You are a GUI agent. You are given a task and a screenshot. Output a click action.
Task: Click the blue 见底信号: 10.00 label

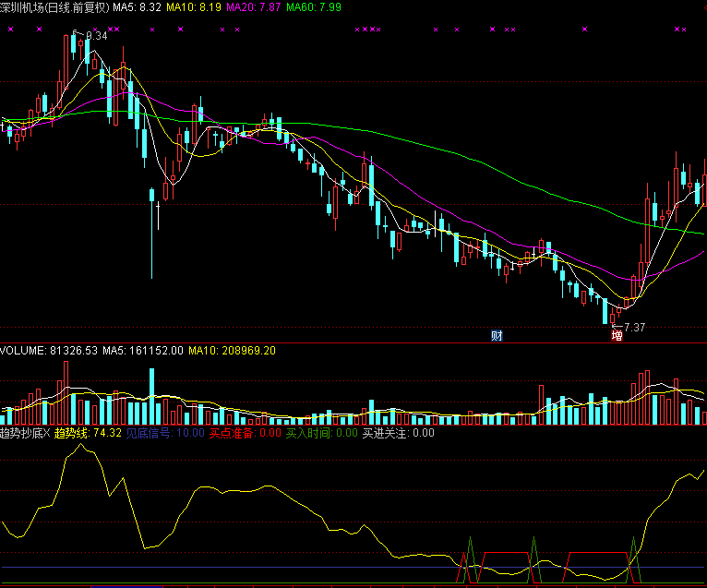[165, 433]
